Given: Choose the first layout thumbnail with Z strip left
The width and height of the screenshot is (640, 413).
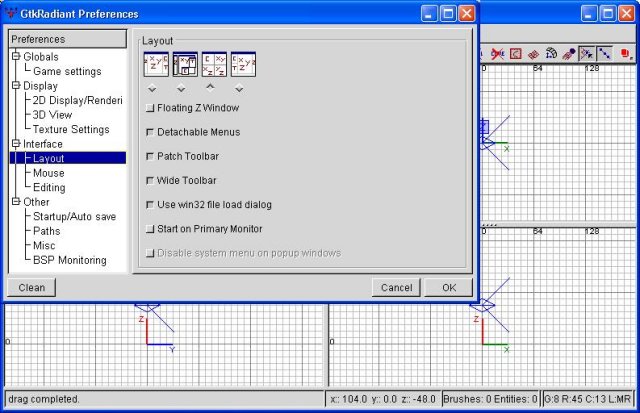Looking at the screenshot, I should pyautogui.click(x=156, y=64).
